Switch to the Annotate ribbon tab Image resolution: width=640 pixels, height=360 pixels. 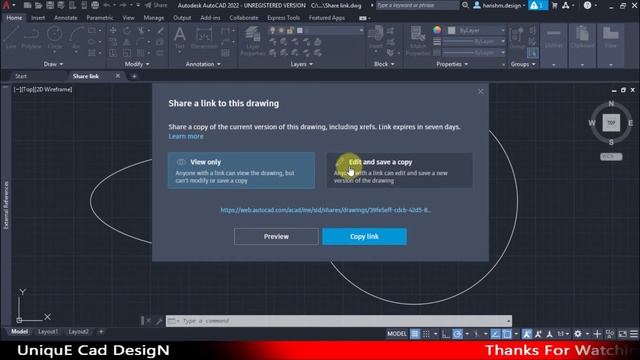pos(65,18)
